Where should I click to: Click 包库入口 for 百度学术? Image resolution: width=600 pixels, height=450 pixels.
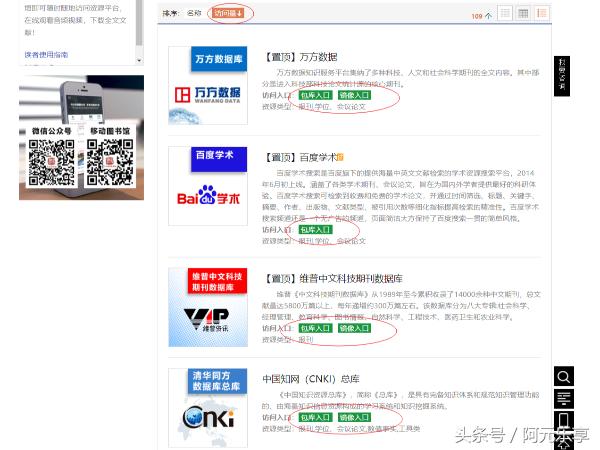click(x=315, y=230)
